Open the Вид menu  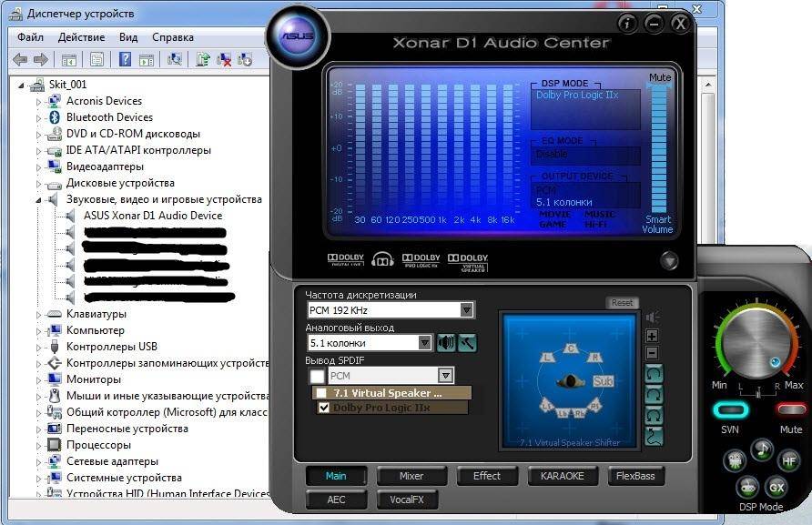tap(128, 37)
